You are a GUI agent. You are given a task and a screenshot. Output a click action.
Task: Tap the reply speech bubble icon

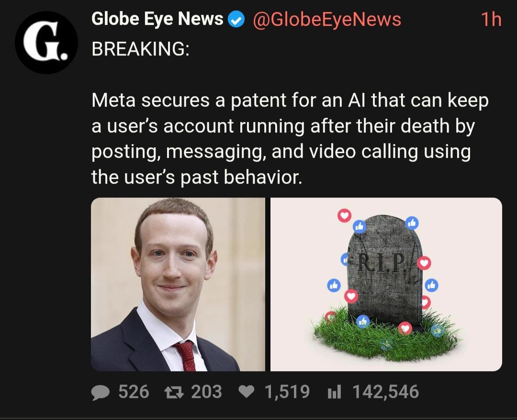click(101, 393)
